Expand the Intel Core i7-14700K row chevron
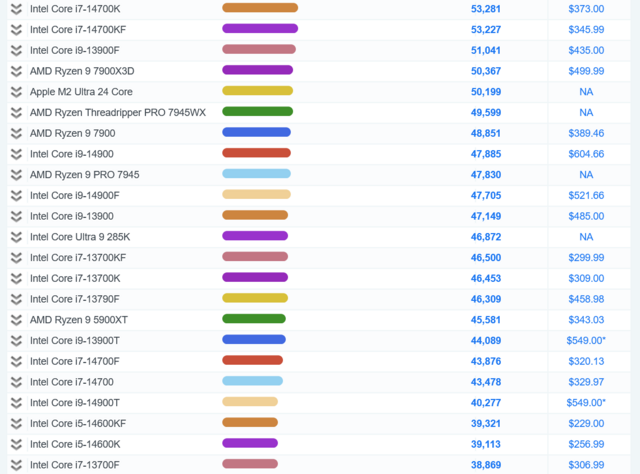 click(16, 9)
